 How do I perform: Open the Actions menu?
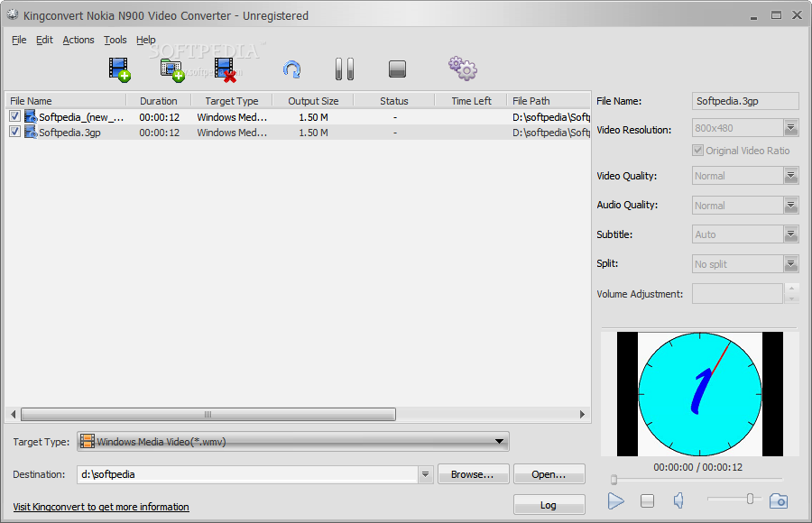point(78,40)
